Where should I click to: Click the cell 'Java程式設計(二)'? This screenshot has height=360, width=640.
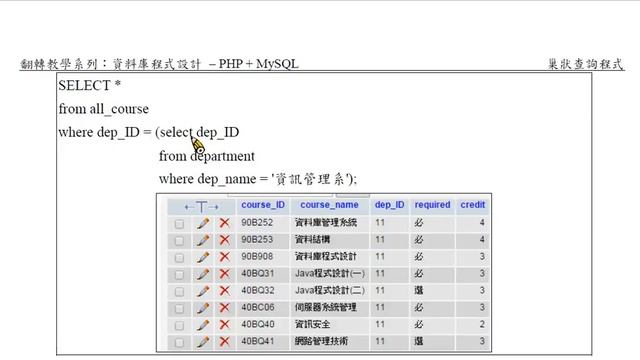(x=330, y=291)
